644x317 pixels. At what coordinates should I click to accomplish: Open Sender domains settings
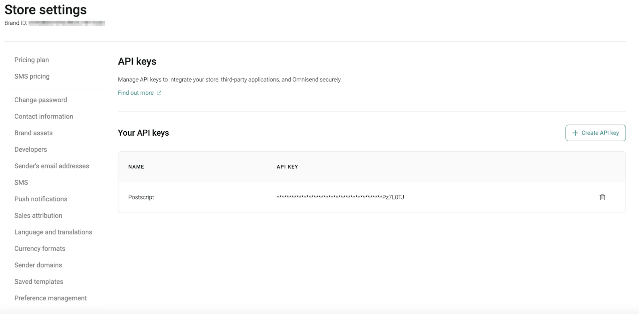pos(38,265)
